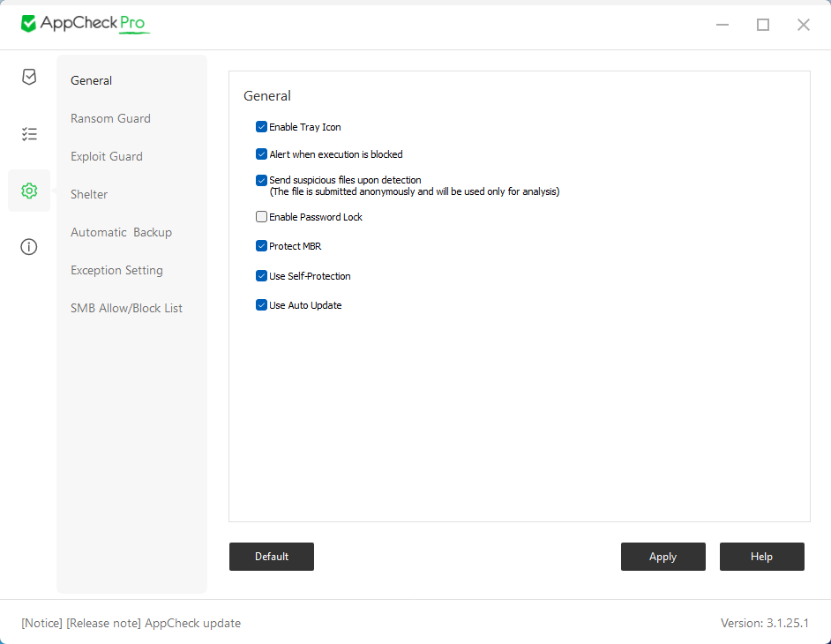Open SMB Allow/Block List

point(126,308)
